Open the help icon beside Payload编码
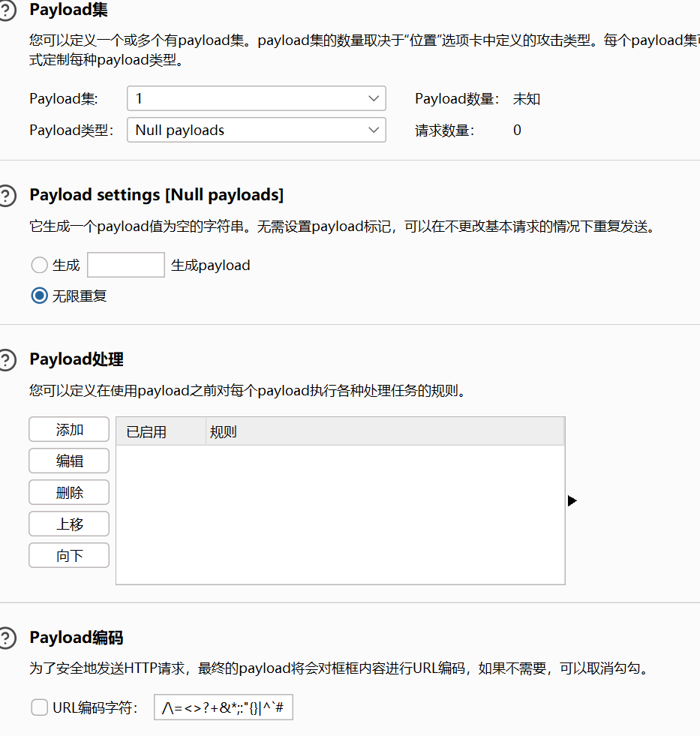The width and height of the screenshot is (700, 736). coord(6,638)
